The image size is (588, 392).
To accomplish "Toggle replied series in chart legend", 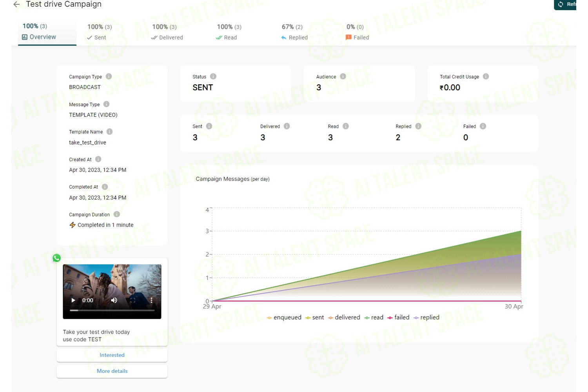I will point(426,318).
